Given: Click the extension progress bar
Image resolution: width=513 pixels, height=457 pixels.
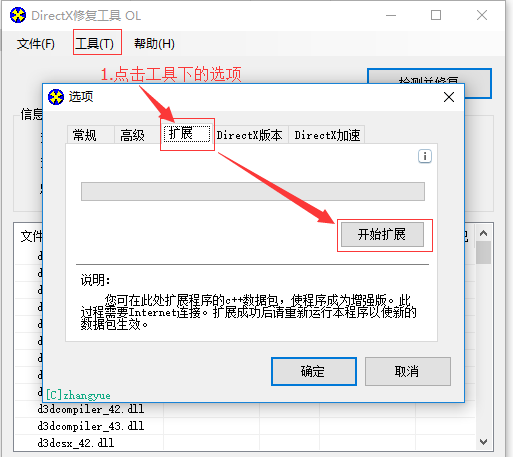Looking at the screenshot, I should [253, 191].
